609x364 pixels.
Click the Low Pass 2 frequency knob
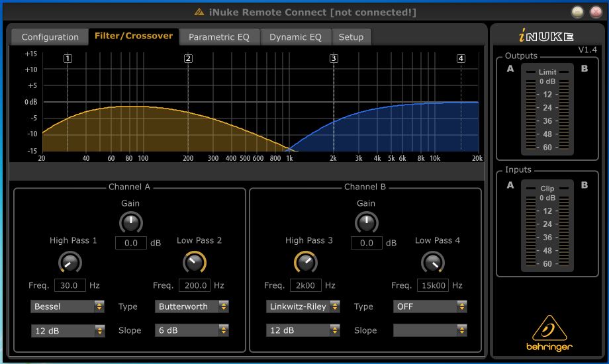[x=195, y=262]
